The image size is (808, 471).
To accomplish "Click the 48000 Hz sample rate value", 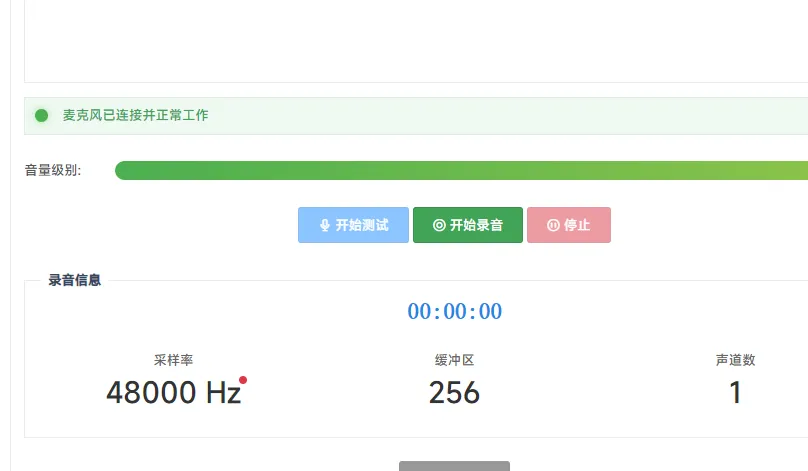I will tap(174, 393).
